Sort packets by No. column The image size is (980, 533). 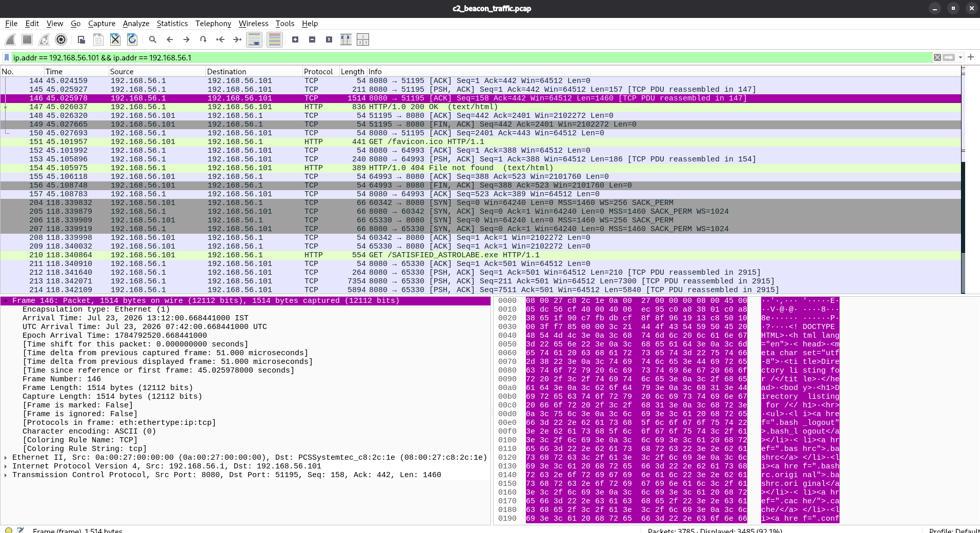(22, 72)
